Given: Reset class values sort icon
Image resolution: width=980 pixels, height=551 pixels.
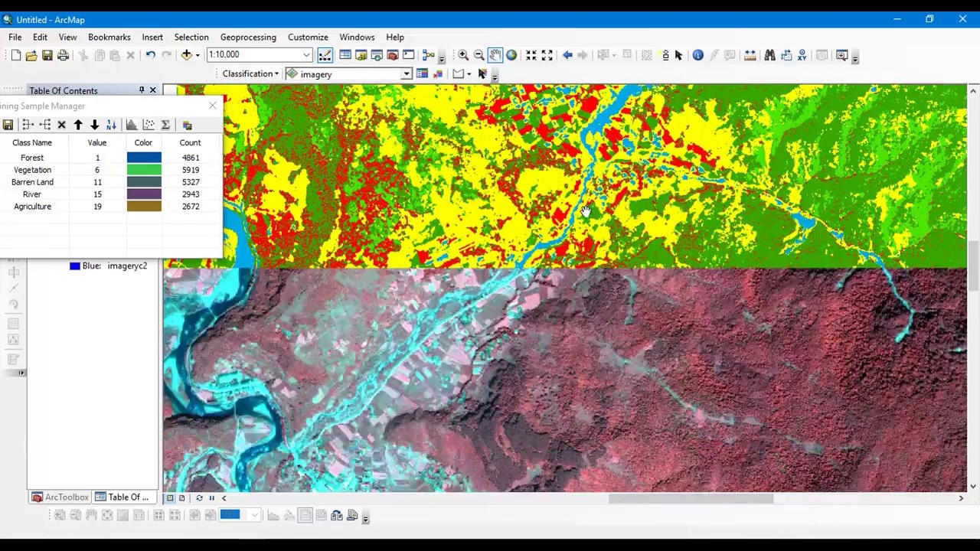Looking at the screenshot, I should pyautogui.click(x=111, y=125).
